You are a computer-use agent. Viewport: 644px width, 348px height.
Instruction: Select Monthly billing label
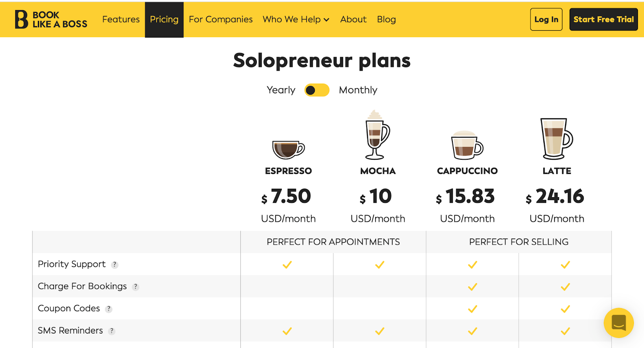point(358,90)
